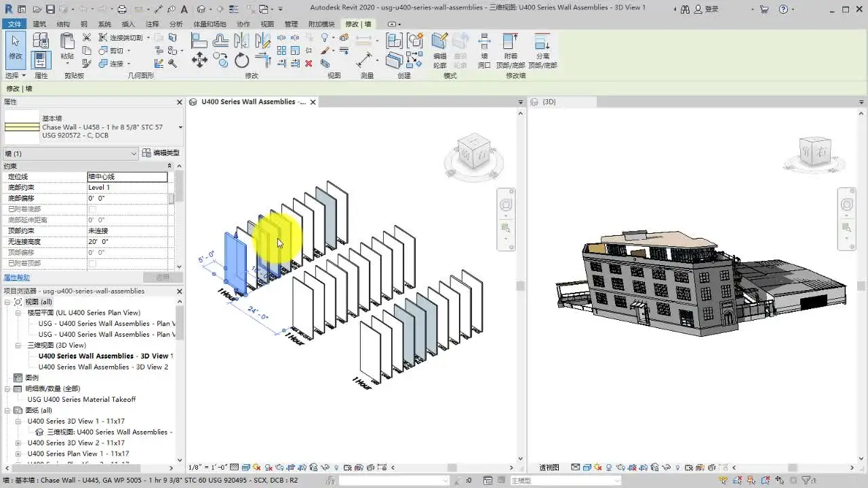Expand U400 Series Plan View 1 sheet
Screen dimensions: 868x488
[x=18, y=453]
